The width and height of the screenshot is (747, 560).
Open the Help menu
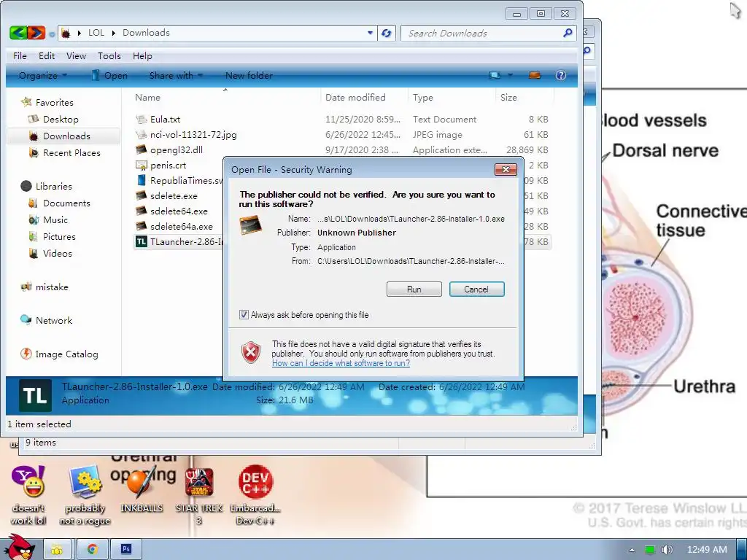pyautogui.click(x=142, y=55)
